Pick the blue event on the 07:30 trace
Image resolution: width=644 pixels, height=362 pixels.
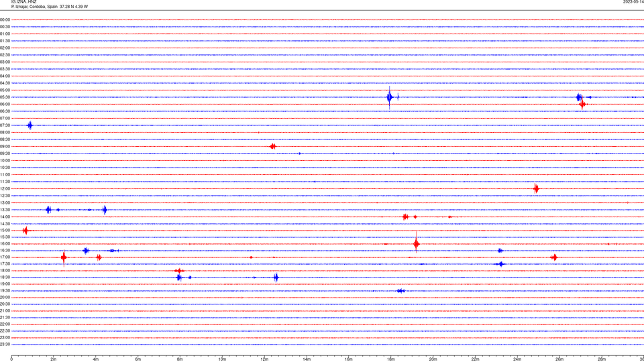[x=30, y=125]
